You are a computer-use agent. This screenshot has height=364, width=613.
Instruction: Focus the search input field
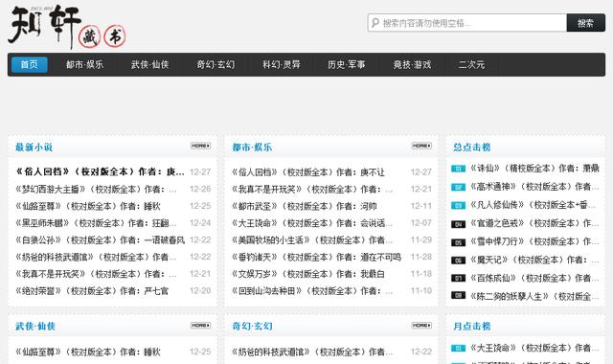(x=467, y=23)
